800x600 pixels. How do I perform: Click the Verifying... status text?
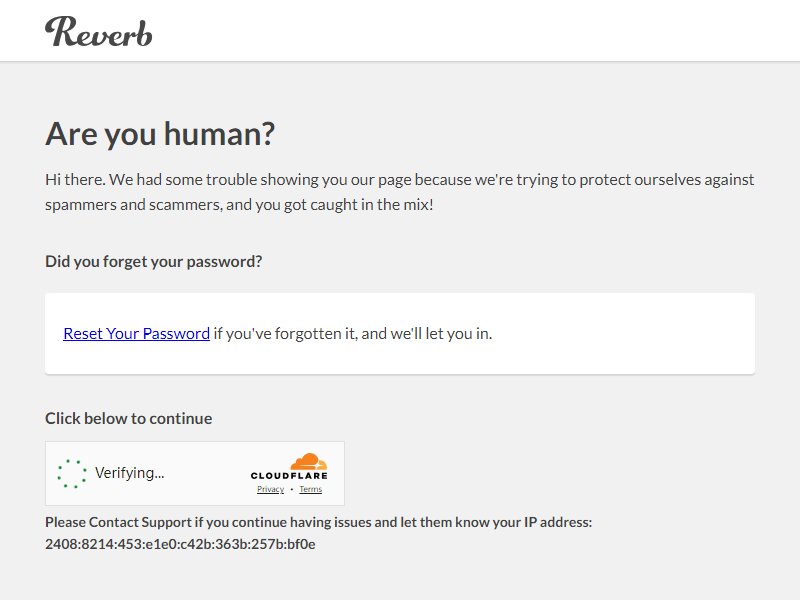pos(130,473)
